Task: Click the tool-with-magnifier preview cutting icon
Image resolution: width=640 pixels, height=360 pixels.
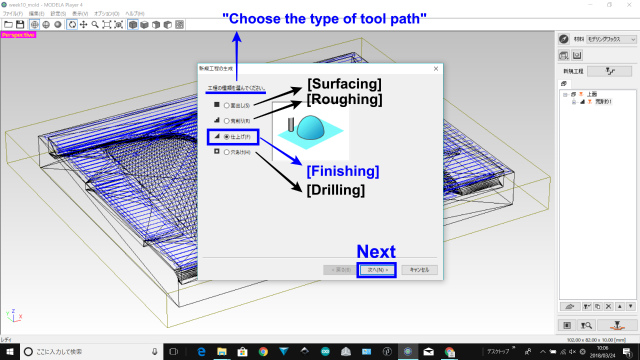Action: click(587, 325)
